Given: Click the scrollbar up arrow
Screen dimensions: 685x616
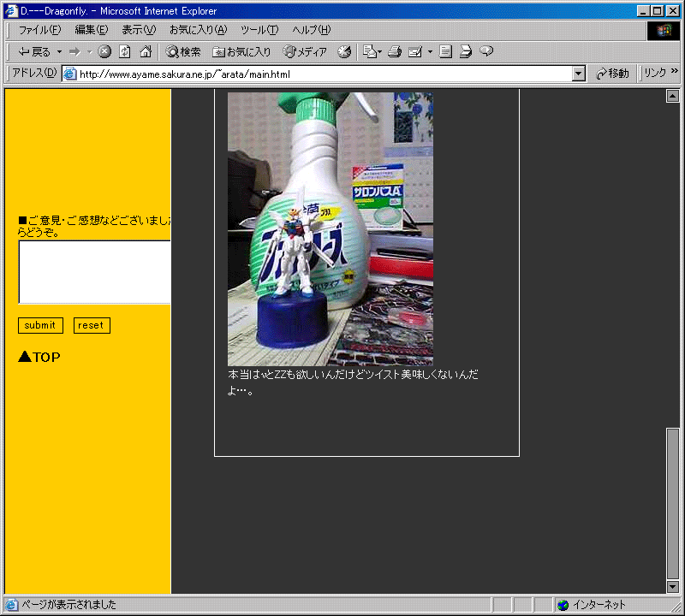Looking at the screenshot, I should click(x=673, y=96).
